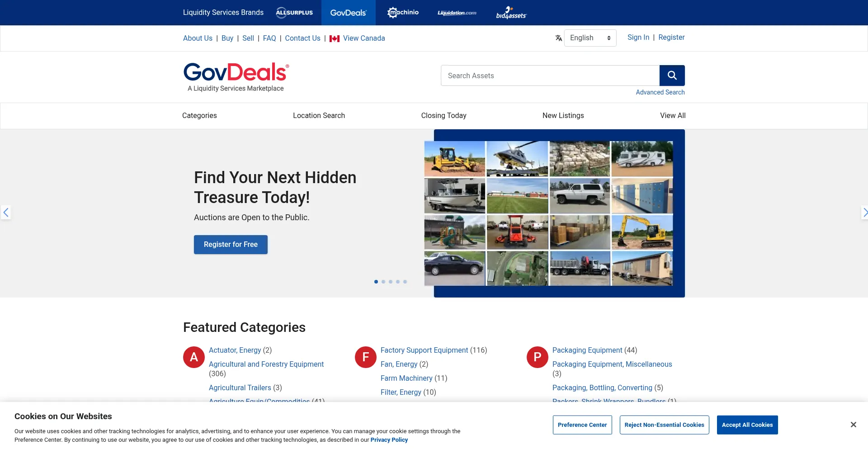
Task: Select the second carousel dot indicator
Action: click(383, 282)
